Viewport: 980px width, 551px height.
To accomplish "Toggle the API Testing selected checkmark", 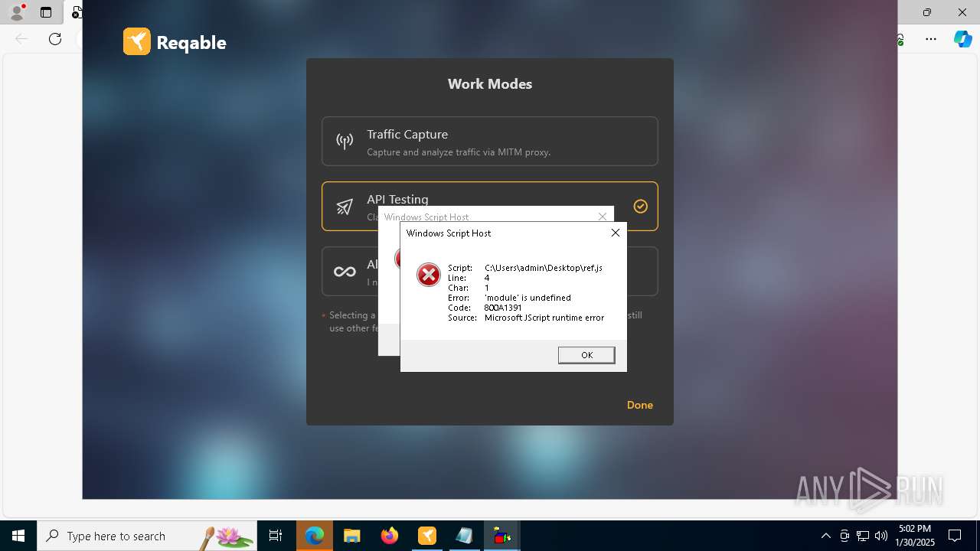I will click(x=641, y=206).
